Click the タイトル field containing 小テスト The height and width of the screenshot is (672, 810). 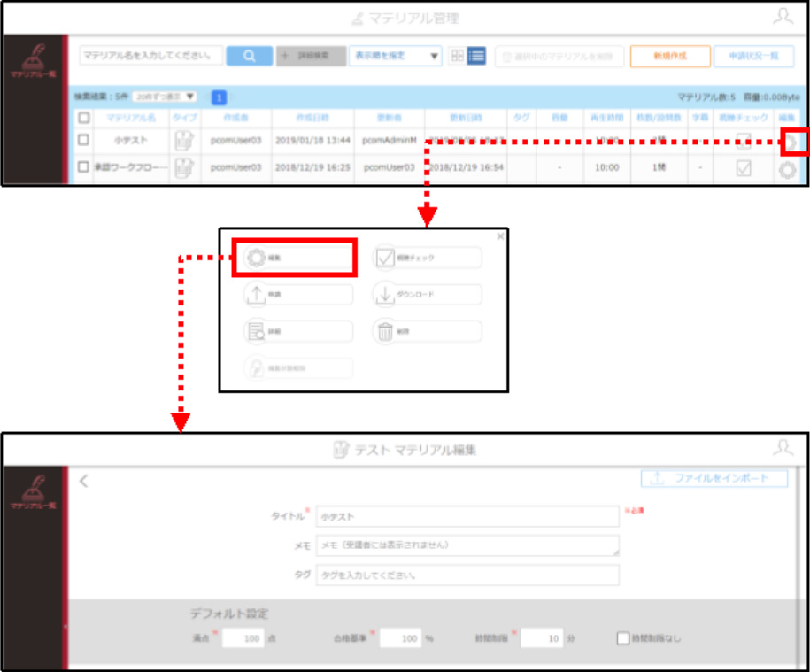click(x=467, y=516)
